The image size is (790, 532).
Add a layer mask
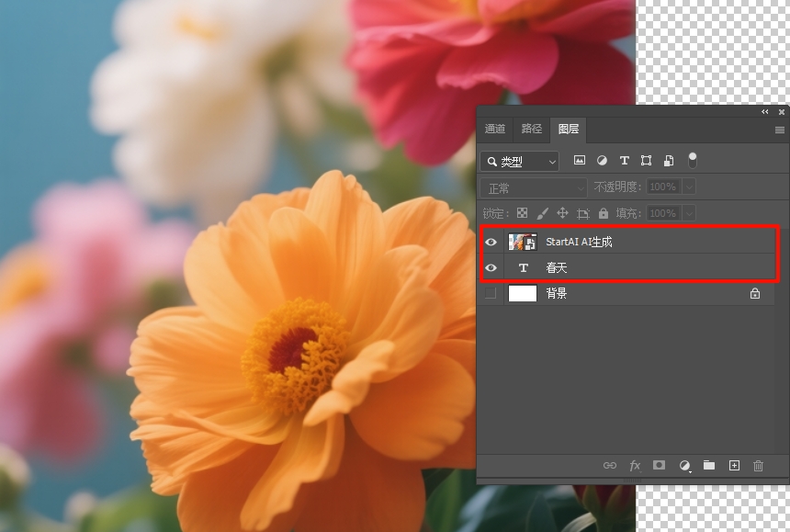point(659,466)
